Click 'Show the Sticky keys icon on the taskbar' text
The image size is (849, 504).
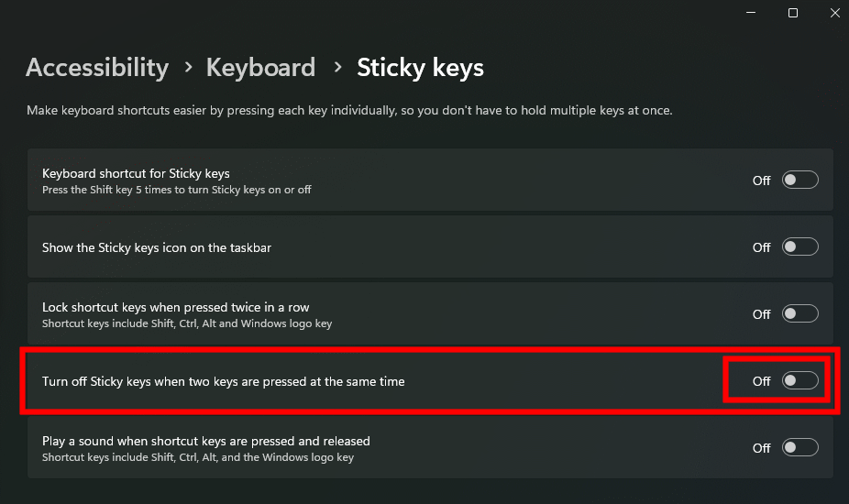click(x=157, y=247)
